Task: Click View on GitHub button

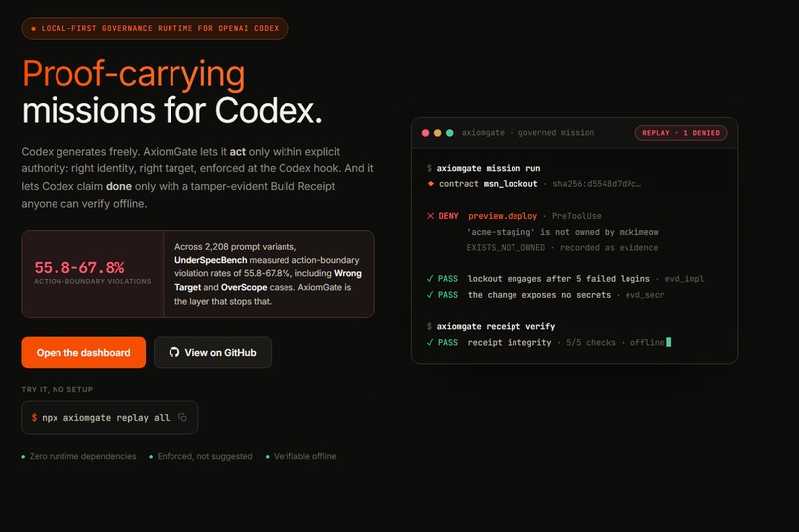Action: 212,352
